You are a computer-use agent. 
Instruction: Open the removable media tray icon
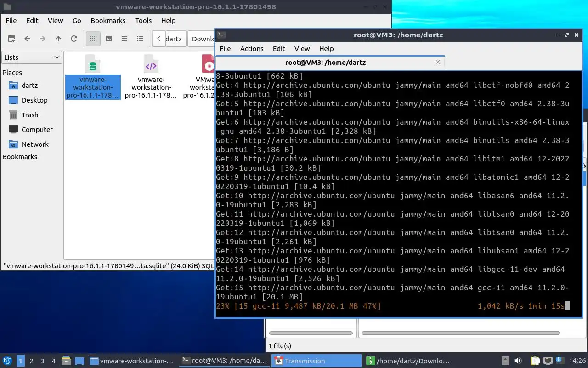pos(505,361)
